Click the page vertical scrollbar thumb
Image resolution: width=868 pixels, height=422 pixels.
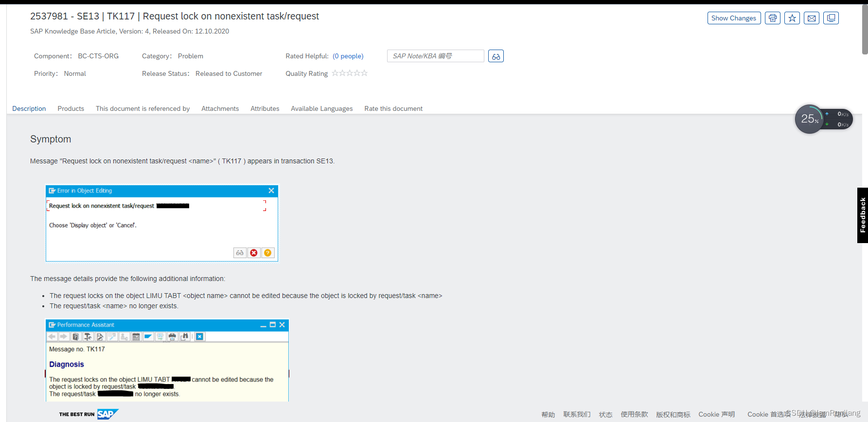[865, 29]
